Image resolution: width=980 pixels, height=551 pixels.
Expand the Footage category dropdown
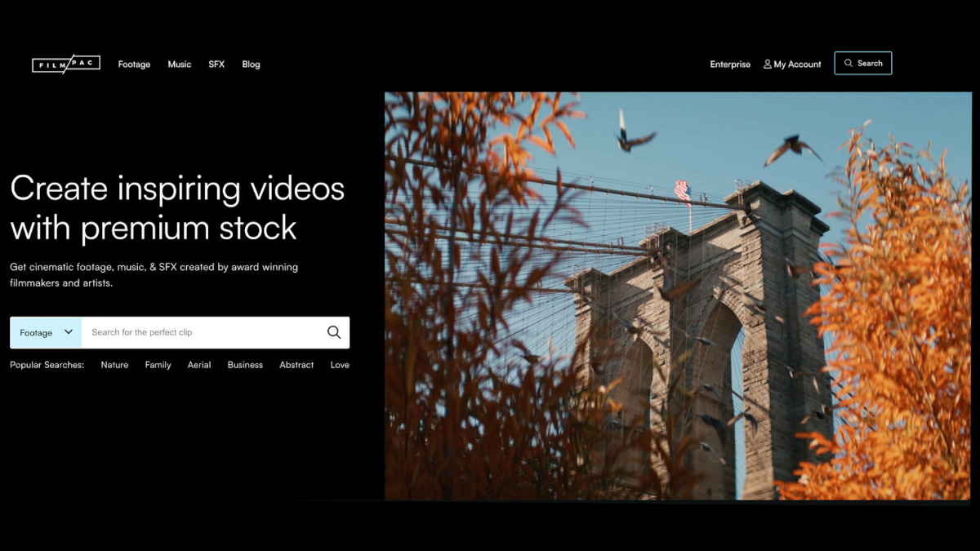tap(46, 332)
